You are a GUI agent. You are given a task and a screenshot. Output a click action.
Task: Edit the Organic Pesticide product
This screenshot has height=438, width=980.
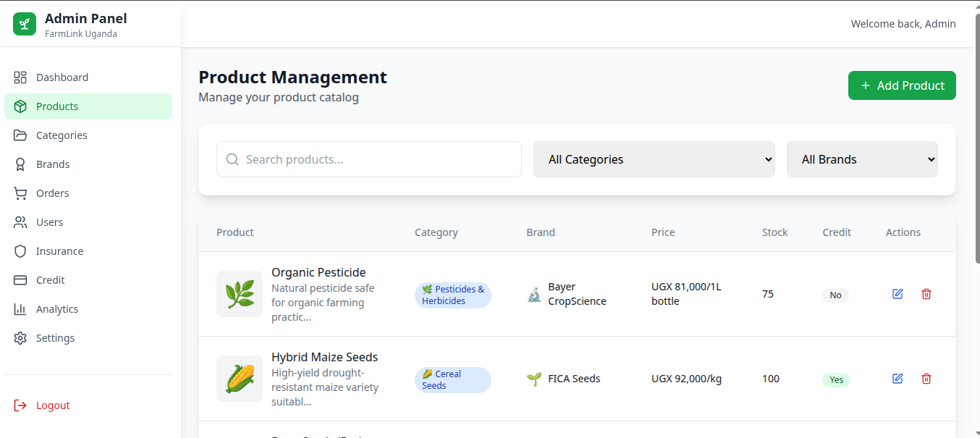[x=897, y=294]
